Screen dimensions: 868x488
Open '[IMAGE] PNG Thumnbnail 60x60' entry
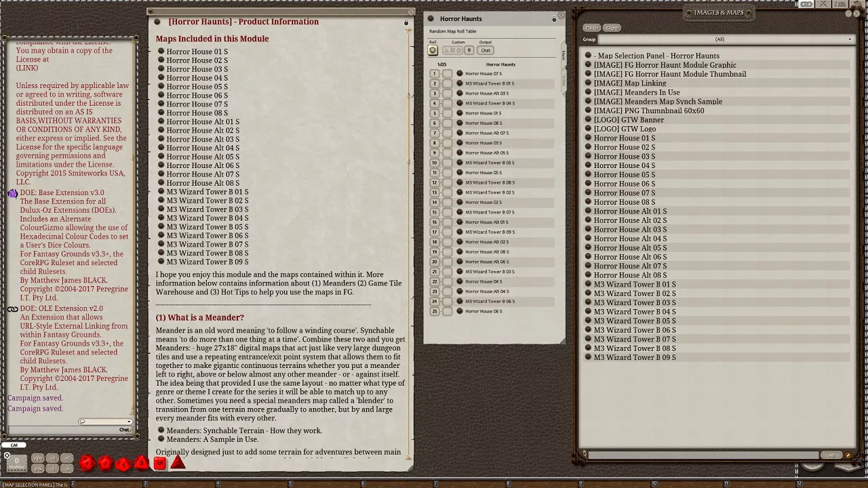[649, 110]
